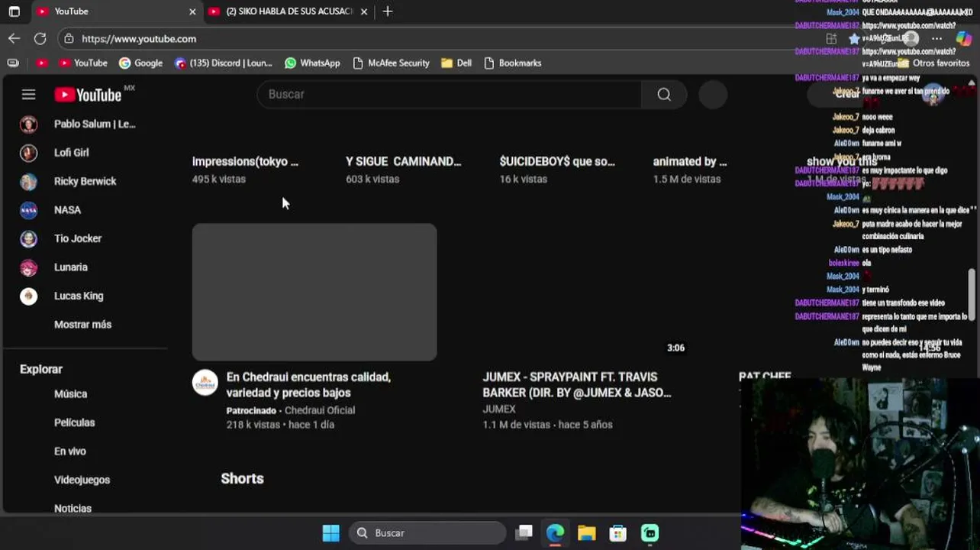The width and height of the screenshot is (980, 550).
Task: Click the magnifier search button beside Buscar
Action: [664, 94]
